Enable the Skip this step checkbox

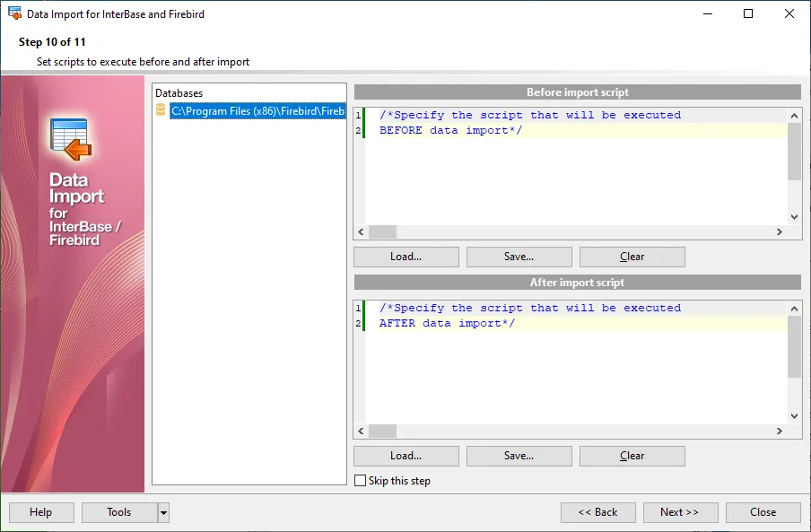coord(360,480)
